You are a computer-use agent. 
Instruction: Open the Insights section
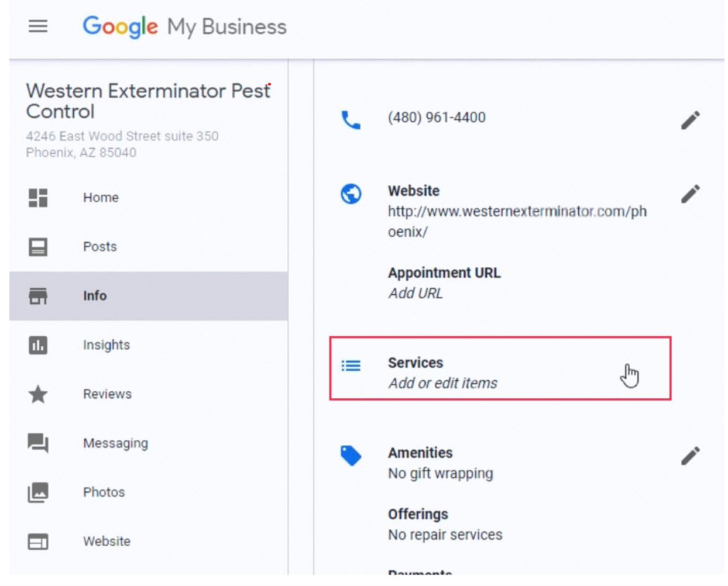(x=149, y=345)
